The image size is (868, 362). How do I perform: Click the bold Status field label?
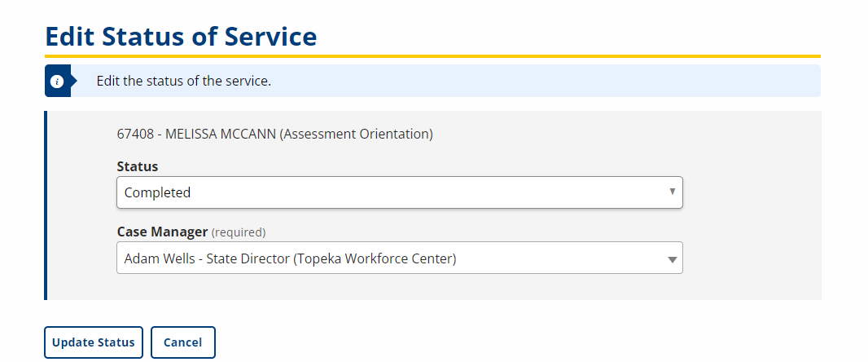138,166
